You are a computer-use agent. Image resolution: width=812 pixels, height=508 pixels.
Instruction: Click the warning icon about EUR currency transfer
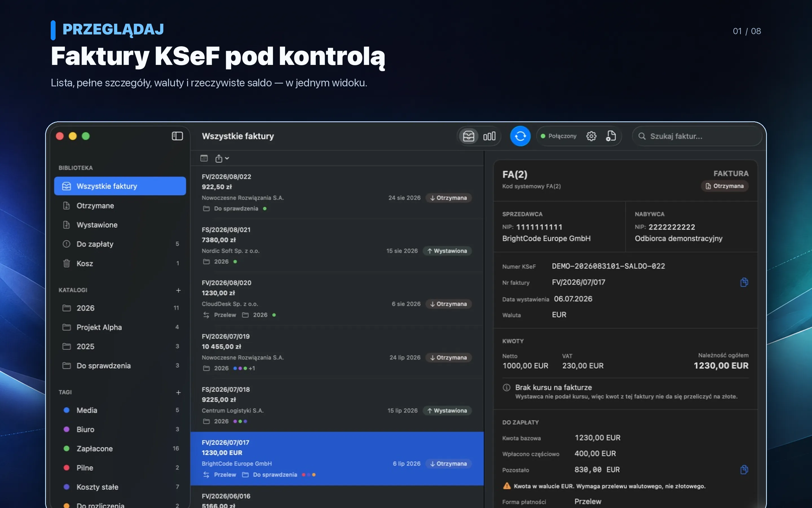click(x=507, y=486)
